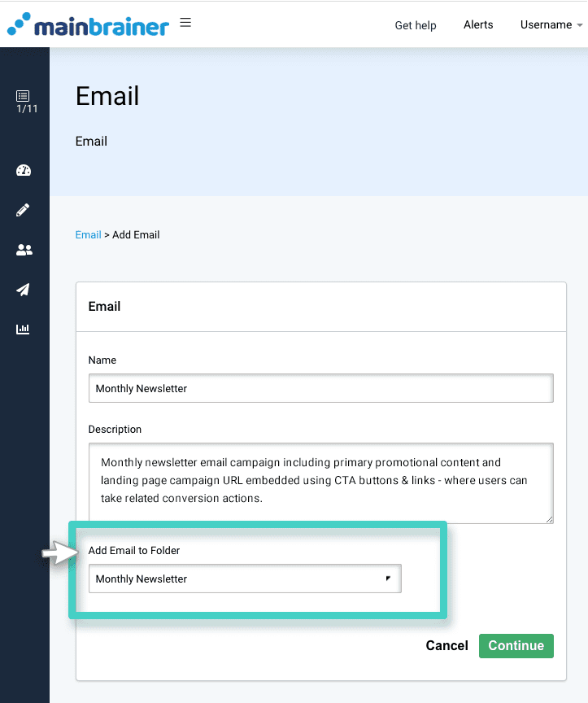Image resolution: width=588 pixels, height=703 pixels.
Task: Click the green Continue button
Action: point(516,645)
